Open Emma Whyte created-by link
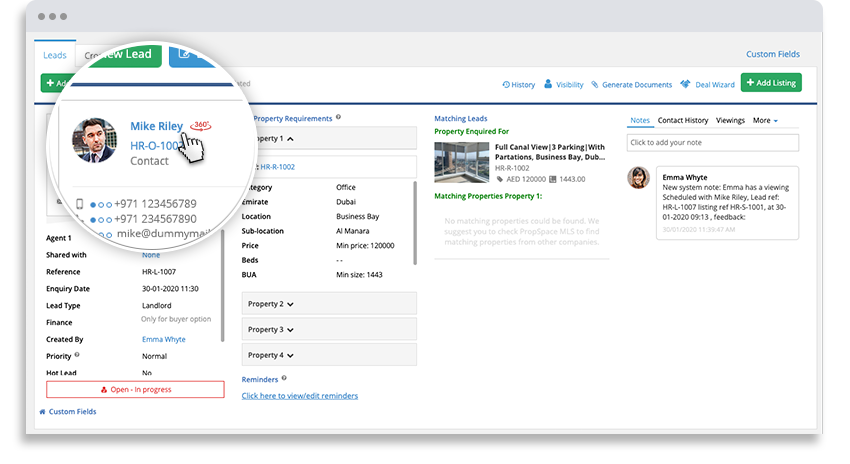This screenshot has width=850, height=464. click(164, 339)
